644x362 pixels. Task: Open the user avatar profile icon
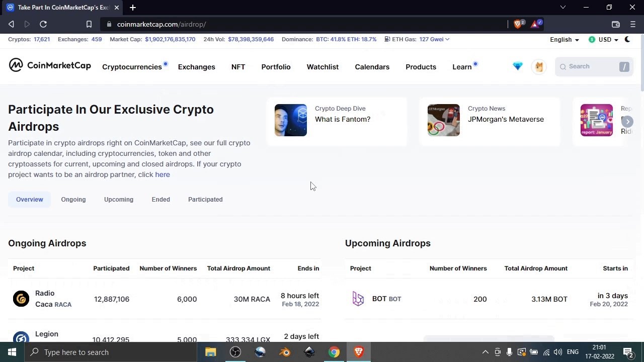[x=539, y=66]
